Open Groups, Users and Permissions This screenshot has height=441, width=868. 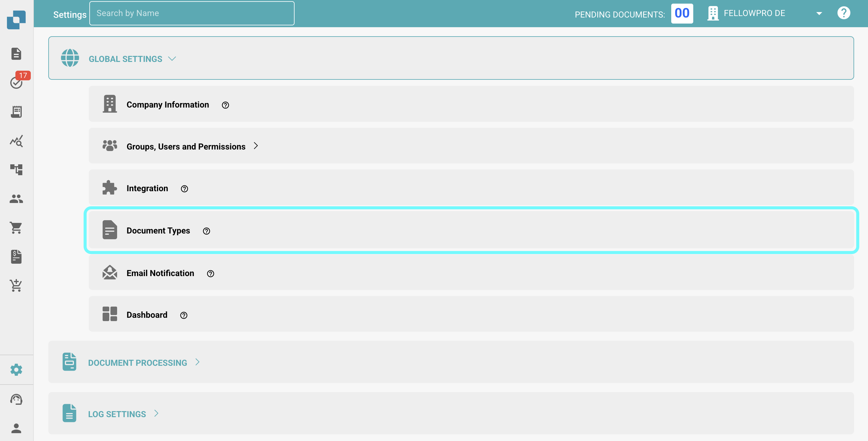pos(186,147)
